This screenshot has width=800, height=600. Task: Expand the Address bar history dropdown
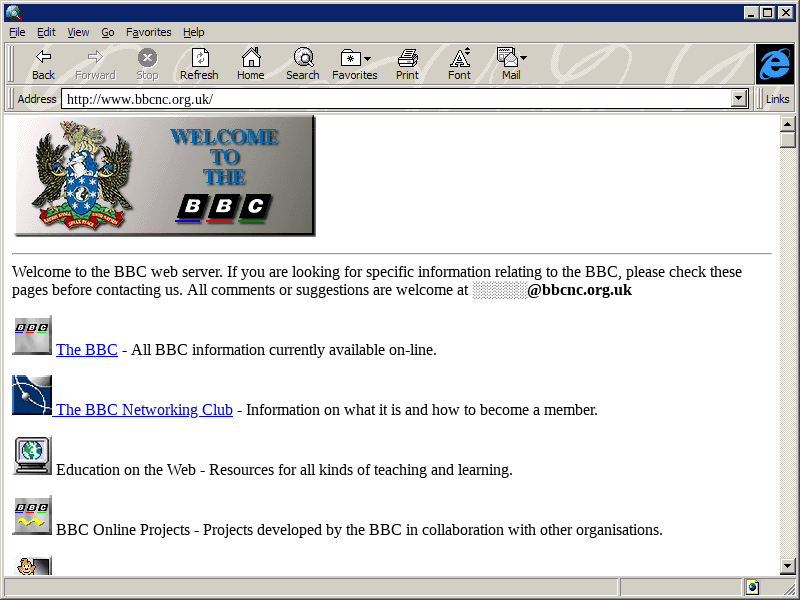tap(739, 99)
